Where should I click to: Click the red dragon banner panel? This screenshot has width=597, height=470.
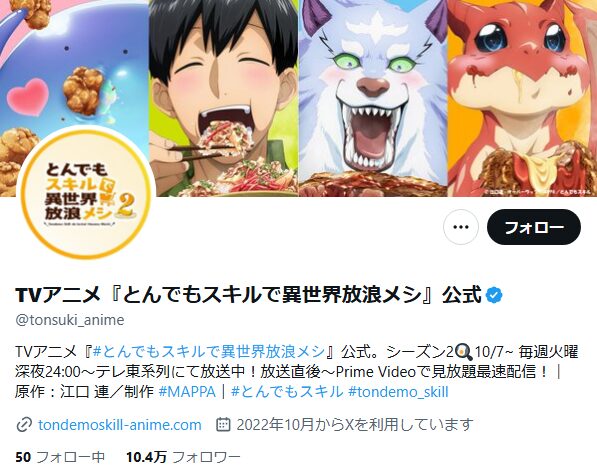coord(522,98)
